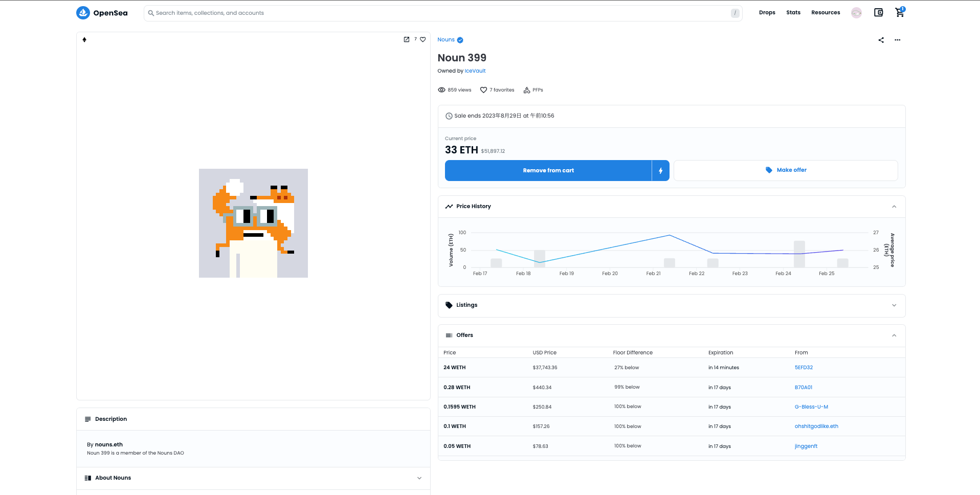This screenshot has height=495, width=980.
Task: Focus the search items input field
Action: pos(443,13)
